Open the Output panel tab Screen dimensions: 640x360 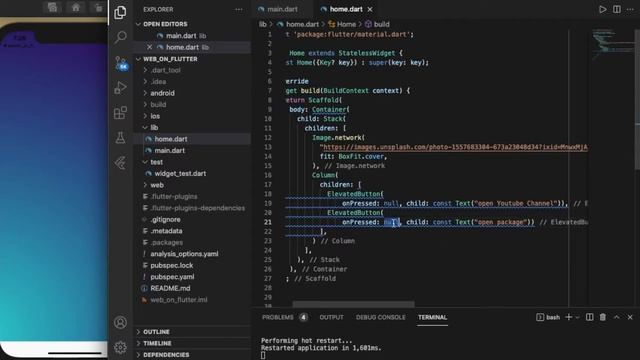(331, 317)
